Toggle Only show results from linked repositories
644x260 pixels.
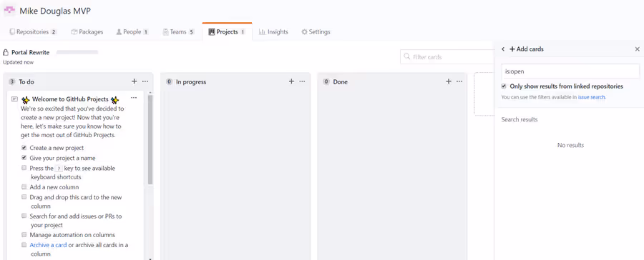(504, 86)
